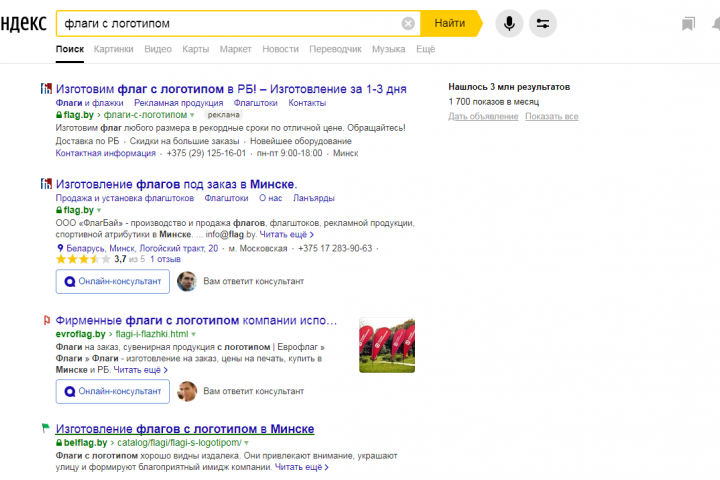Open Изготовим флаг с логотипом в РБ result
This screenshot has width=720, height=480.
tap(231, 89)
